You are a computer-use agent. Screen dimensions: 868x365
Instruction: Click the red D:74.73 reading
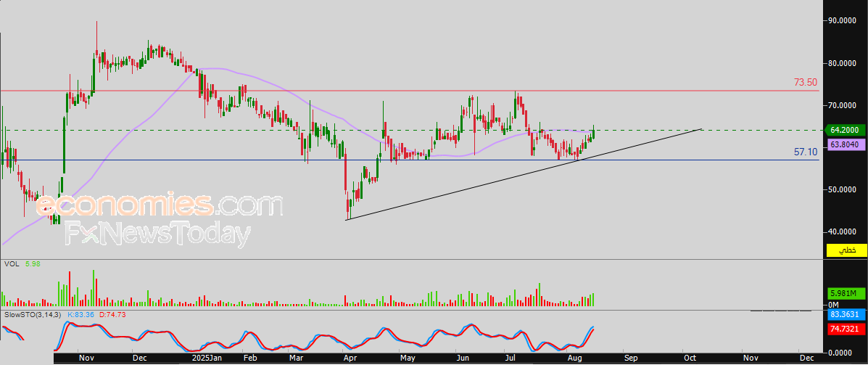[112, 315]
